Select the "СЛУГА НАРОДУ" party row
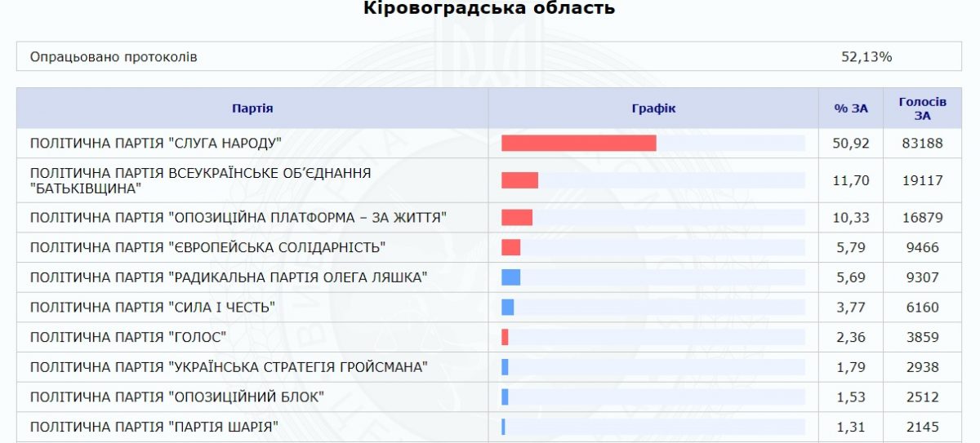 pos(489,144)
